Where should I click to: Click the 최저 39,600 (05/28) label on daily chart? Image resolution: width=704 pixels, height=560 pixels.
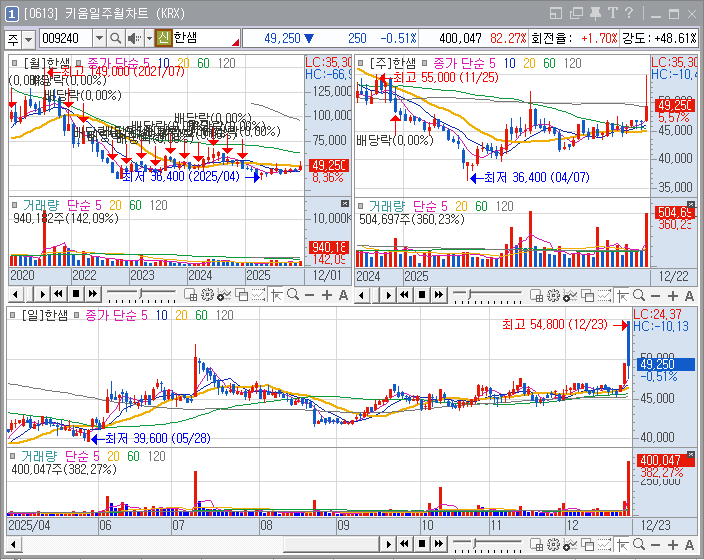(158, 438)
